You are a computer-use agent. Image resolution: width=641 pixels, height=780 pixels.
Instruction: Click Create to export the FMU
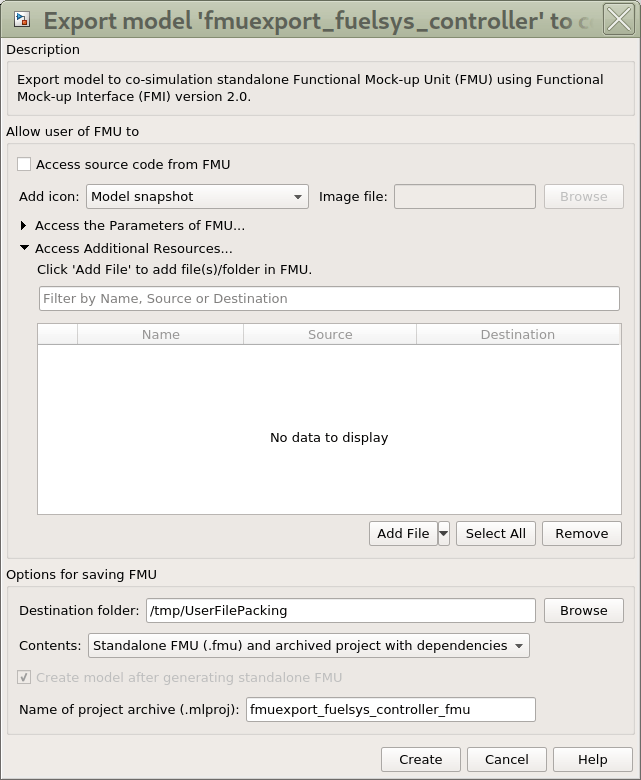tap(420, 760)
